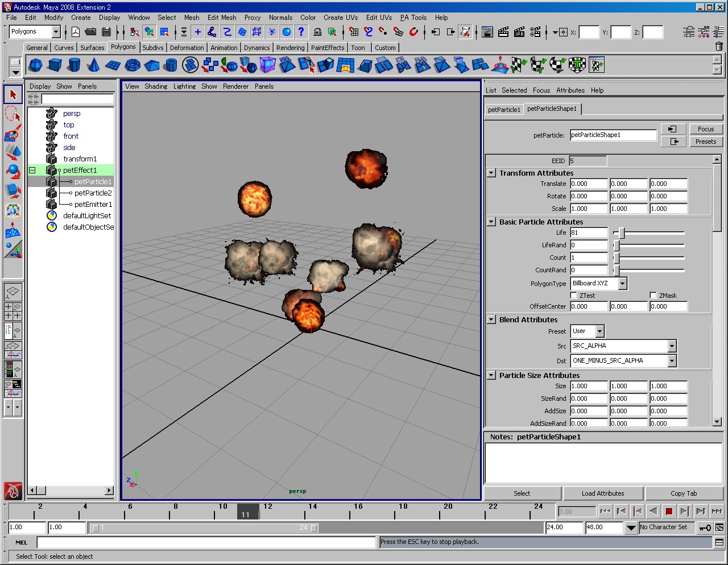
Task: Click the polygon cube shelf icon
Action: (x=55, y=65)
